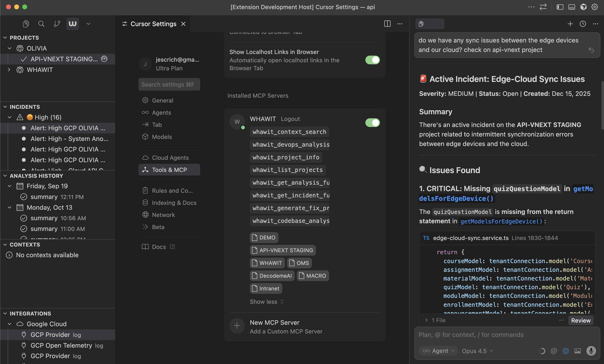The height and width of the screenshot is (364, 604).
Task: Click the image attachment icon in chat
Action: [577, 351]
